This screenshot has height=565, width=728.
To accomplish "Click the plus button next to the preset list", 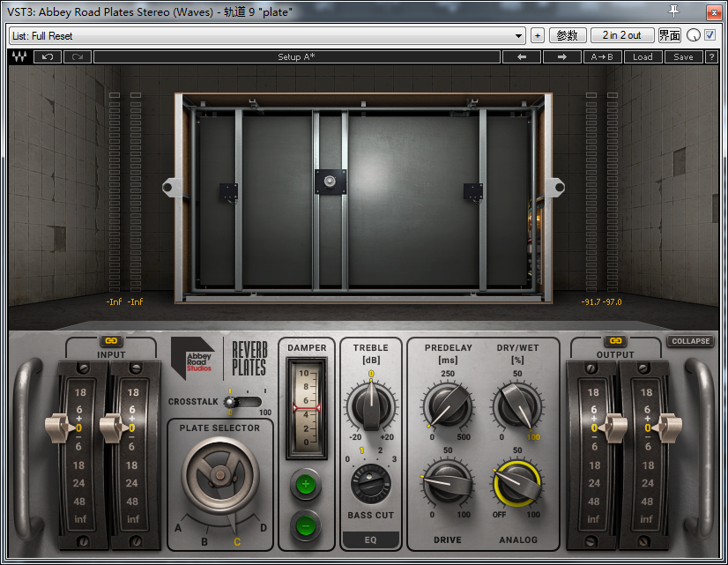I will (537, 35).
